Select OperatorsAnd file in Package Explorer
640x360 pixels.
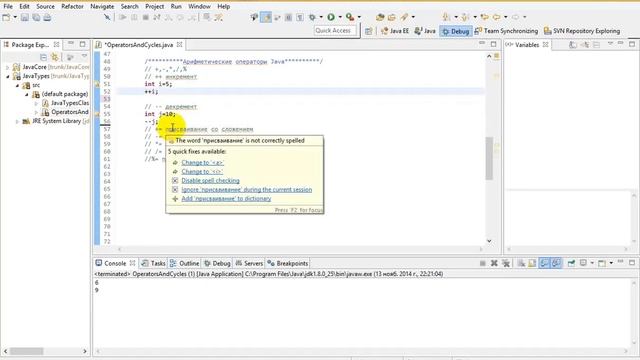point(65,112)
